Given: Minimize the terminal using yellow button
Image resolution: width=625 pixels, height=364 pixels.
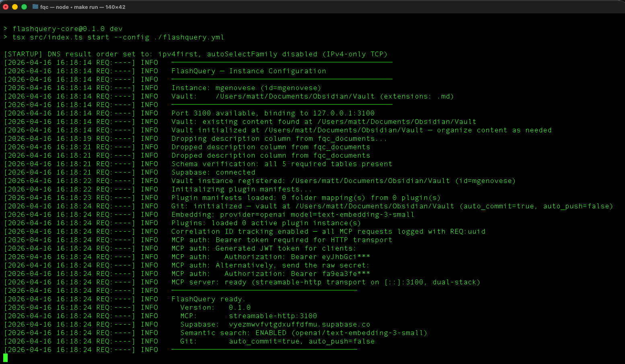Looking at the screenshot, I should [x=15, y=7].
